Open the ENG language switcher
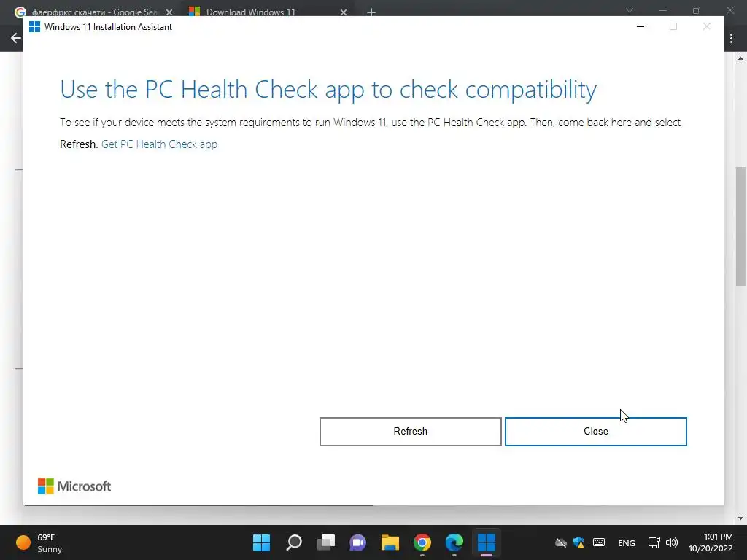 [x=626, y=542]
